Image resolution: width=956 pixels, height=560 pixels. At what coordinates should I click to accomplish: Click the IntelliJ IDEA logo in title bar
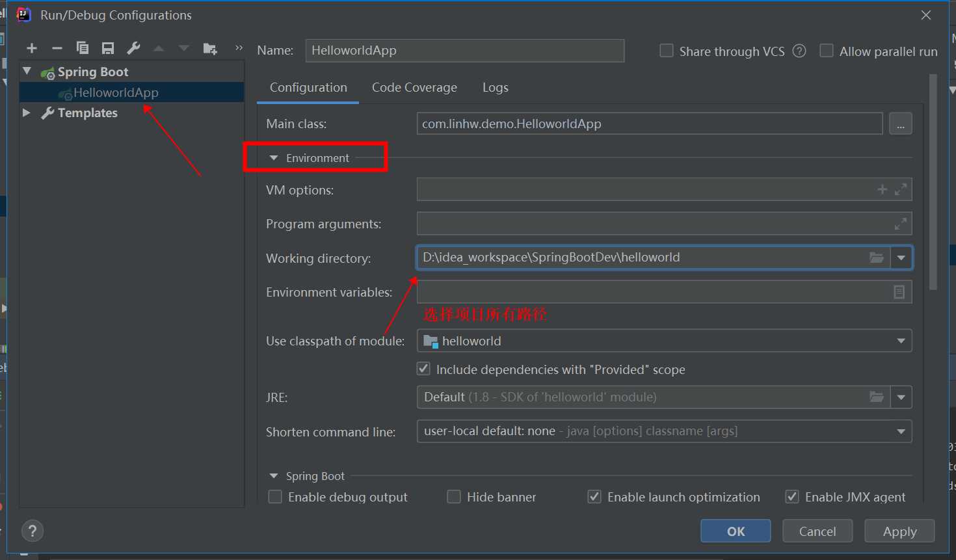(24, 15)
